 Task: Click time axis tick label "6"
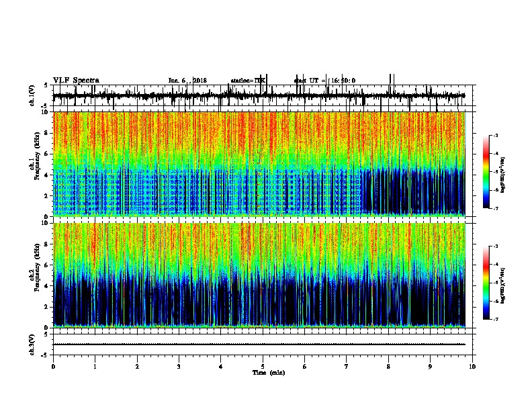pos(305,366)
